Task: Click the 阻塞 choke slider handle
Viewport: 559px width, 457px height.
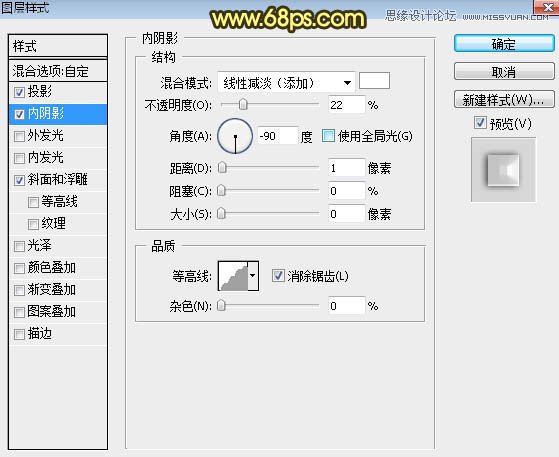Action: [x=221, y=191]
